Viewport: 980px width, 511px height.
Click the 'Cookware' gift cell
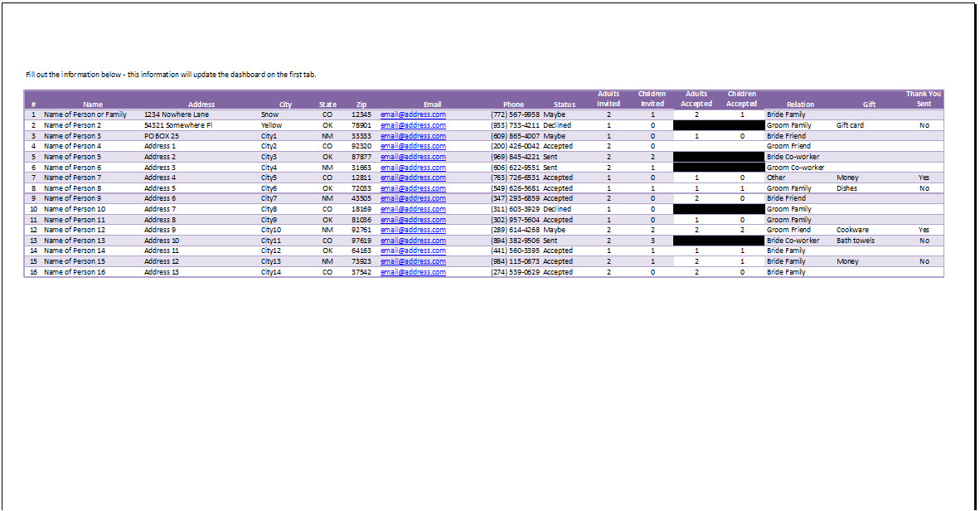point(852,230)
